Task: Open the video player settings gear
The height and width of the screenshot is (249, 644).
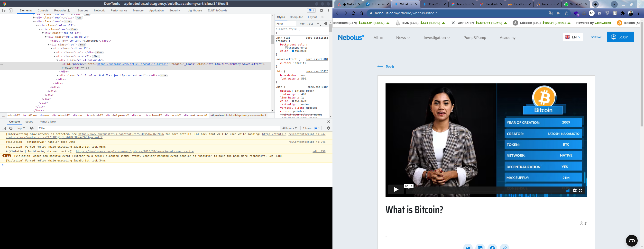Action: pyautogui.click(x=575, y=190)
